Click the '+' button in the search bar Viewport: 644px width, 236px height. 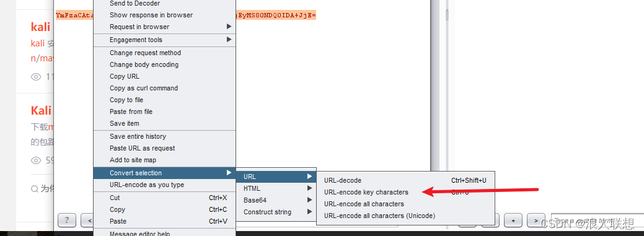(513, 221)
